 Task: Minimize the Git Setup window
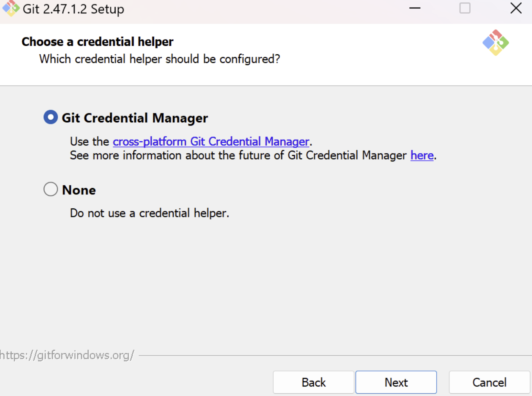tap(415, 8)
